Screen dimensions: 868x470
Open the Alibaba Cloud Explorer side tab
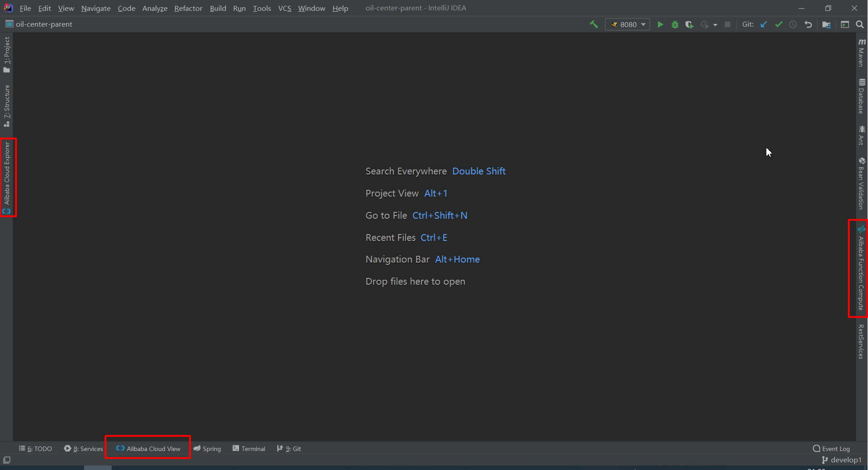coord(7,178)
